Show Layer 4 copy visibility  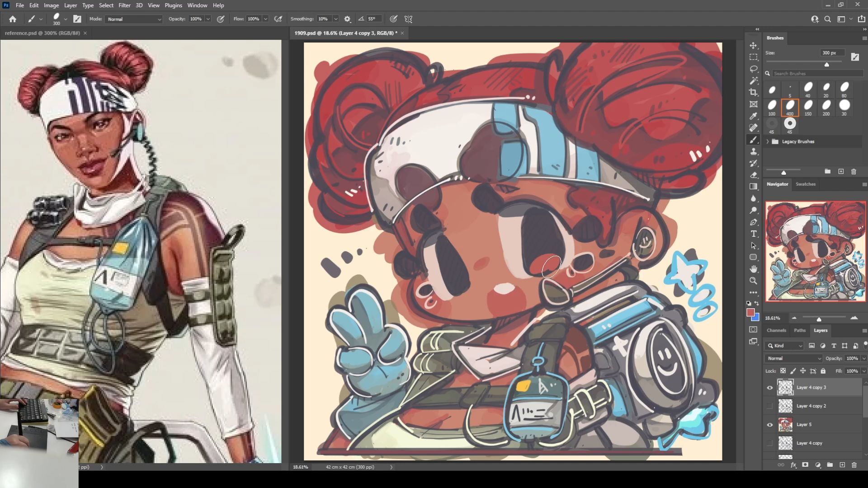[770, 443]
